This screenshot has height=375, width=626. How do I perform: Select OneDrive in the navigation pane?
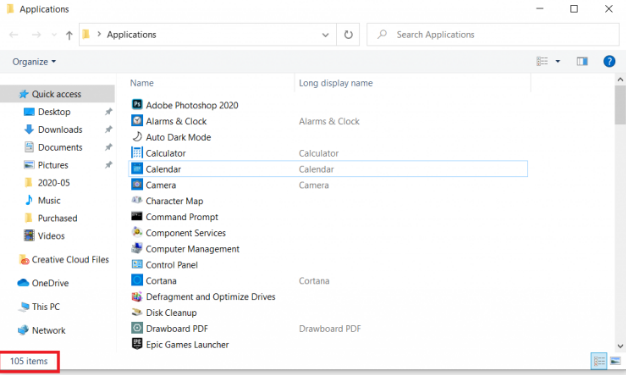(x=50, y=283)
